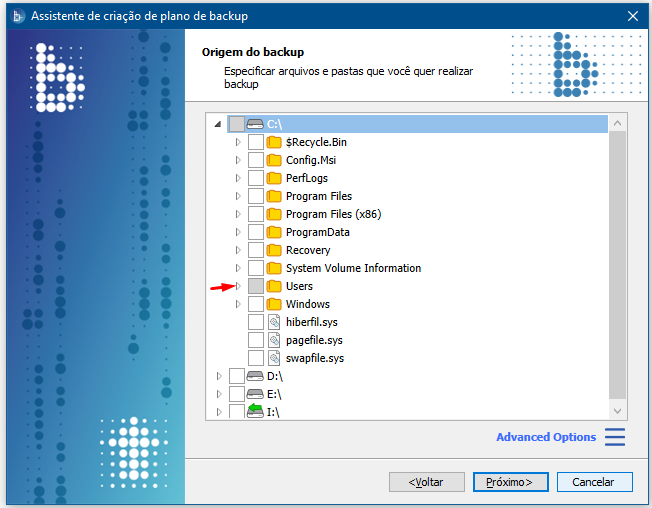Click the System Volume Information folder icon

pyautogui.click(x=274, y=268)
